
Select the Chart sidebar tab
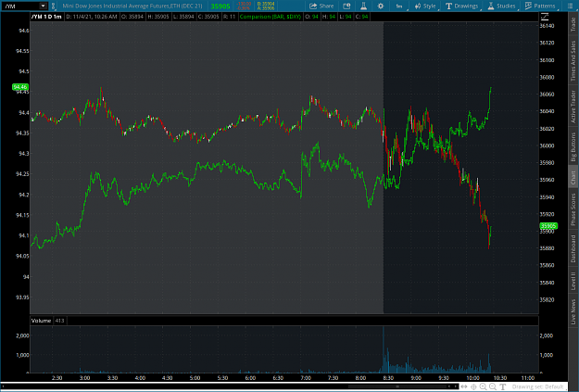(x=573, y=178)
